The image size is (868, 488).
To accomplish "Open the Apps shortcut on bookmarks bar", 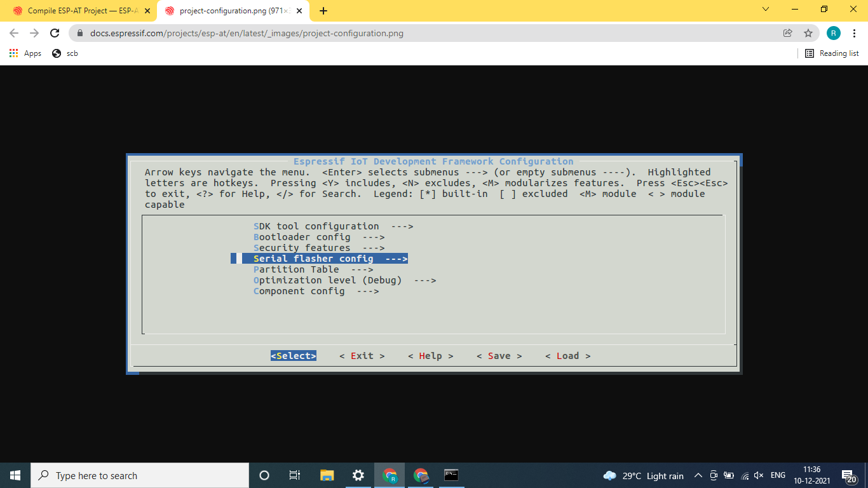I will click(25, 53).
